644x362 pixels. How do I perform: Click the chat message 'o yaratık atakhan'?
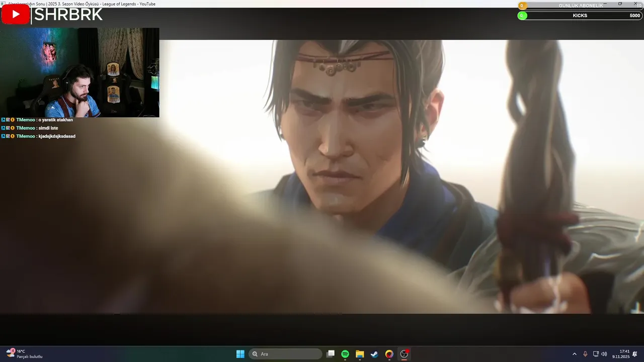click(55, 120)
